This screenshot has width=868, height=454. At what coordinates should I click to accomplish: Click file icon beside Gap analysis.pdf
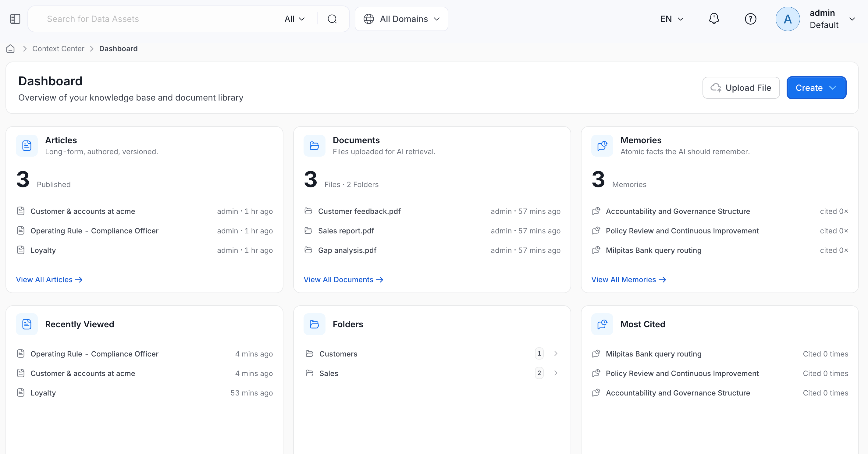tap(308, 250)
